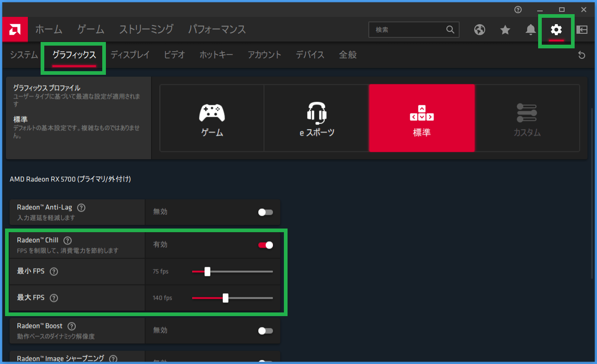
Task: Click the 最大 FPS slider handle
Action: point(225,298)
